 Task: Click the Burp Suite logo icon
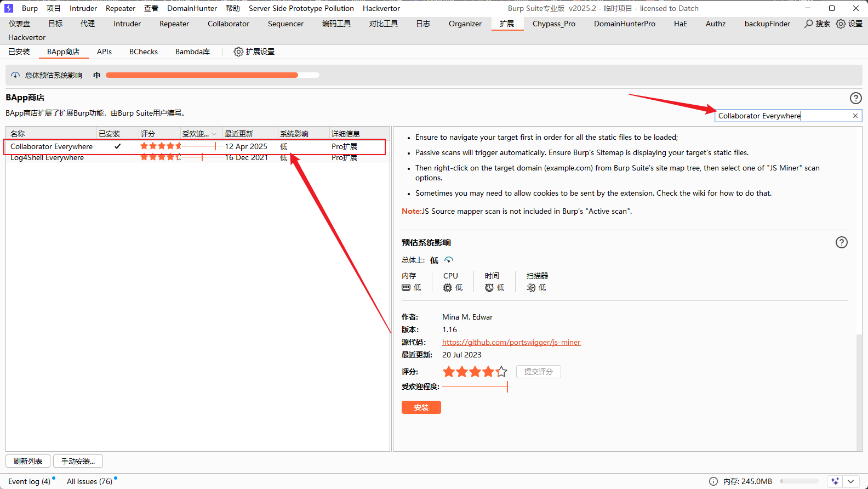point(9,8)
